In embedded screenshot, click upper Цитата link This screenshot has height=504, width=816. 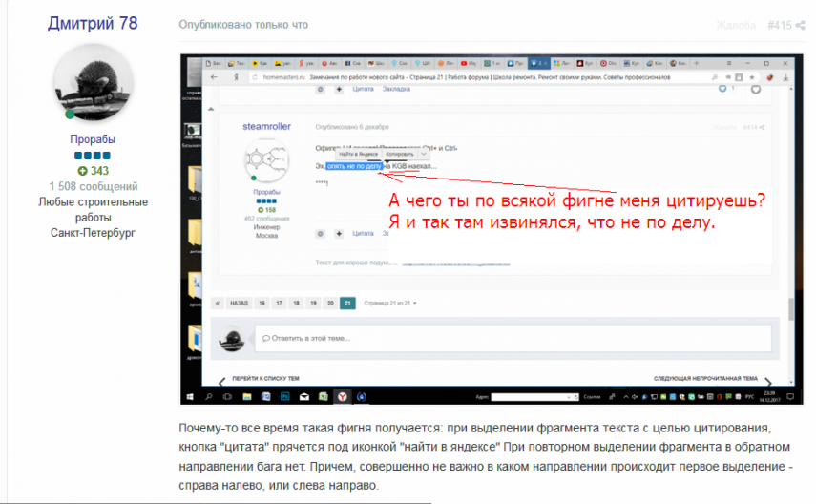363,89
